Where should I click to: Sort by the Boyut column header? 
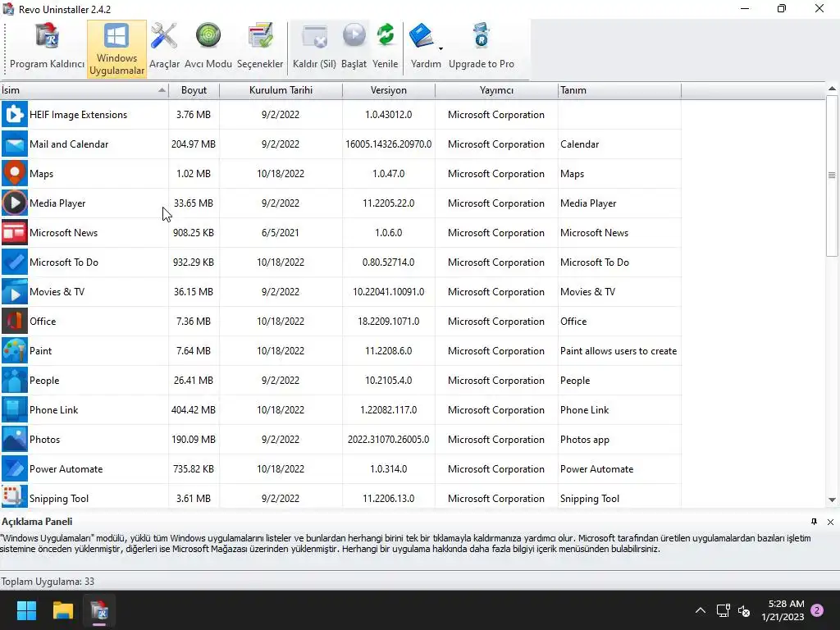[194, 90]
